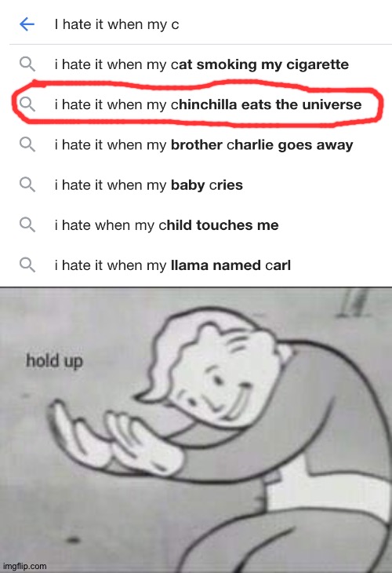
Task: Click magnifier icon next to chinchilla suggestion
Action: [27, 104]
